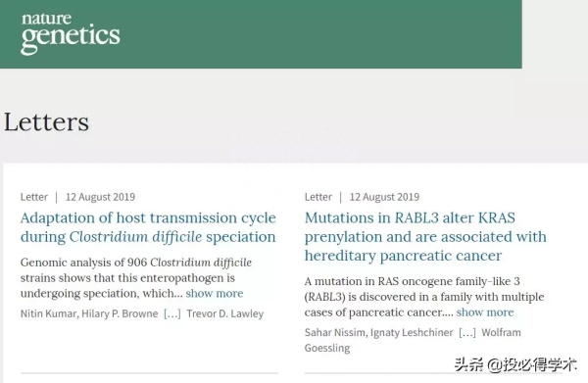The height and width of the screenshot is (383, 588).
Task: Click 12 August 2019 date of RABL3 article
Action: point(384,197)
